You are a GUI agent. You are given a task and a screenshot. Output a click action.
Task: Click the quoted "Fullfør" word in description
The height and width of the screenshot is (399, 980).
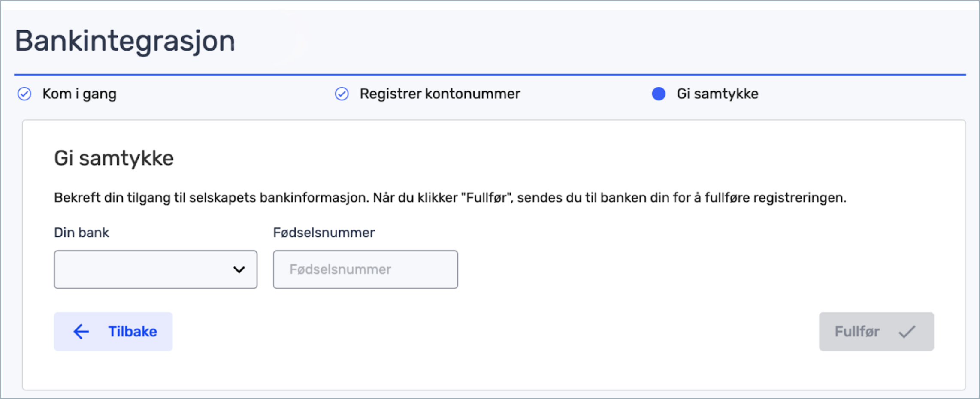487,198
